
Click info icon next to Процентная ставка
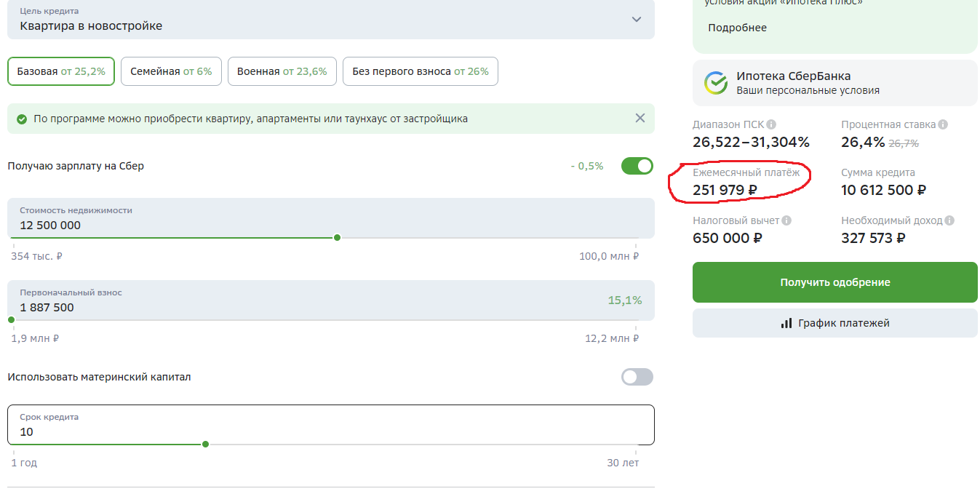(x=943, y=124)
